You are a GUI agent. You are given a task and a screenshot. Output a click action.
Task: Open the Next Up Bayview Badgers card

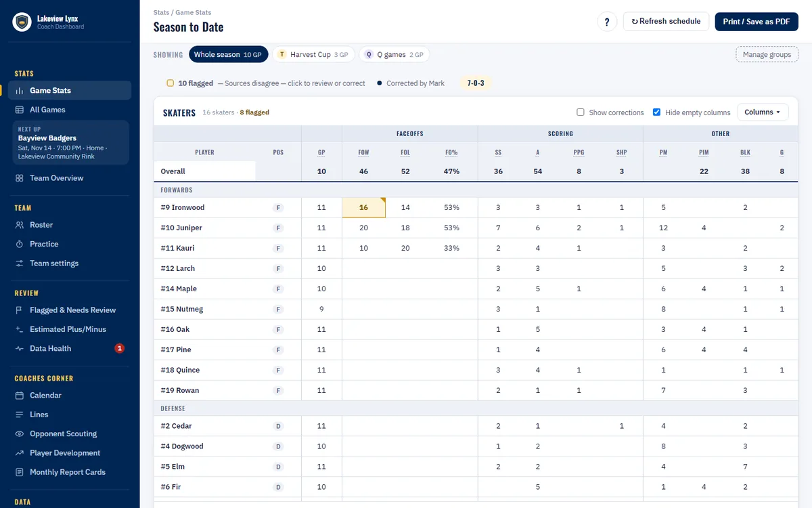click(x=71, y=143)
